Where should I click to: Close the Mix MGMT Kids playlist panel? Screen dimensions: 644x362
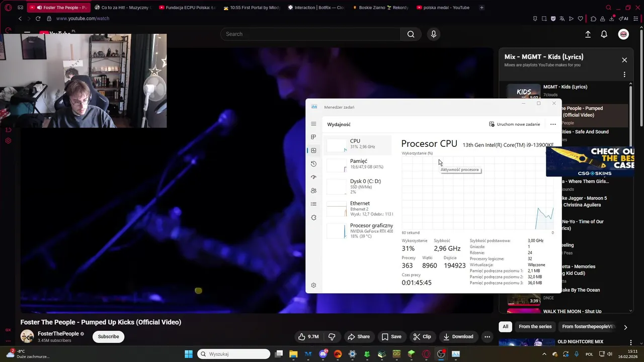click(x=624, y=60)
